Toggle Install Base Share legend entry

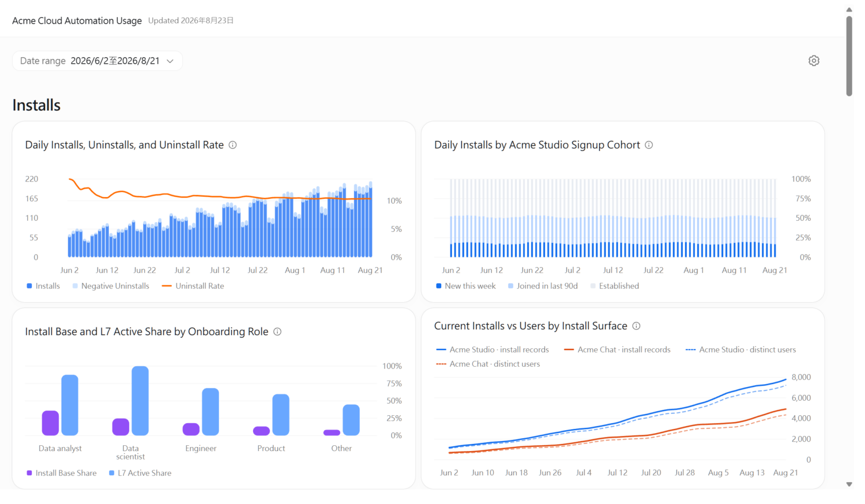[62, 473]
